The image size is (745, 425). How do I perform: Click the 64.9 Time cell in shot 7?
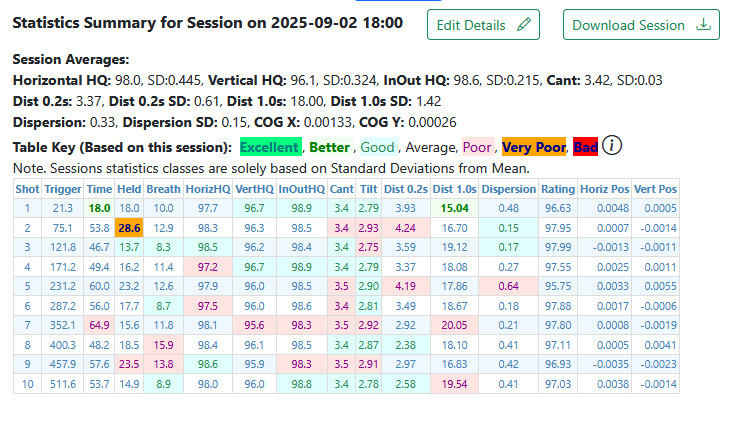click(x=99, y=324)
